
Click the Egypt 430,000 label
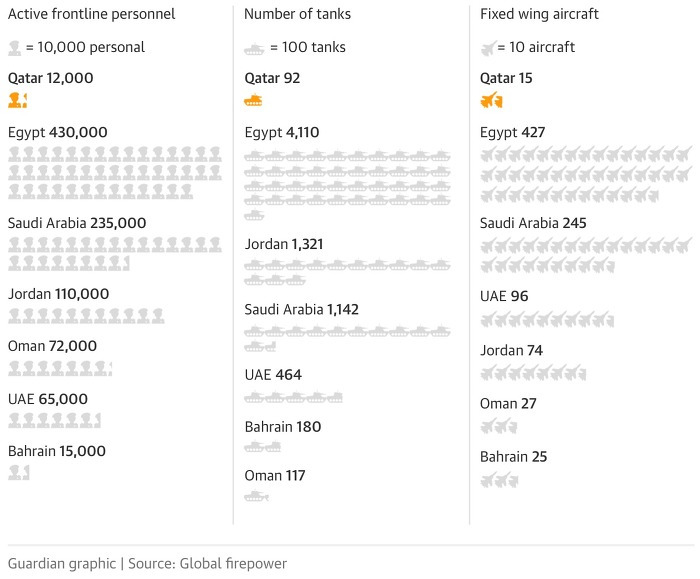(x=58, y=132)
